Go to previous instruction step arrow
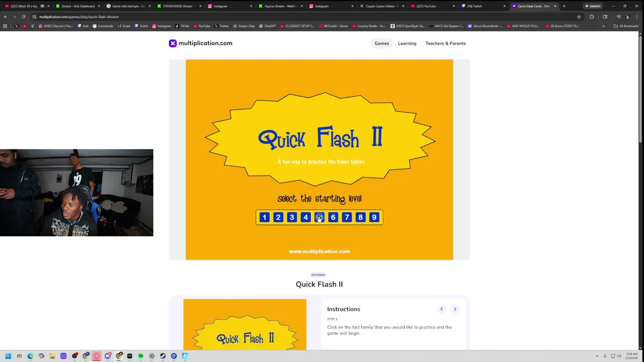The width and height of the screenshot is (644, 362). coord(441,309)
